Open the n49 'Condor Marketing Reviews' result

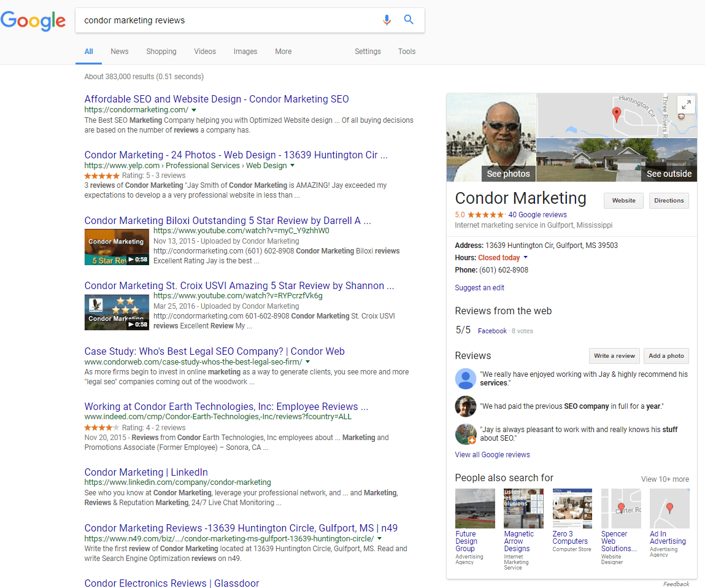241,528
